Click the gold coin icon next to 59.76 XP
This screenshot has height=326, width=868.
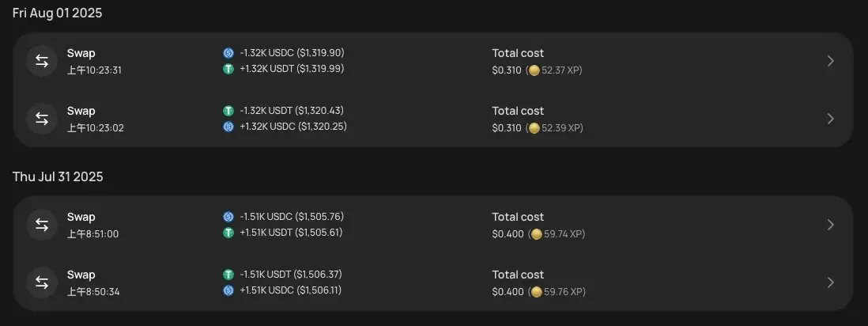pyautogui.click(x=537, y=292)
